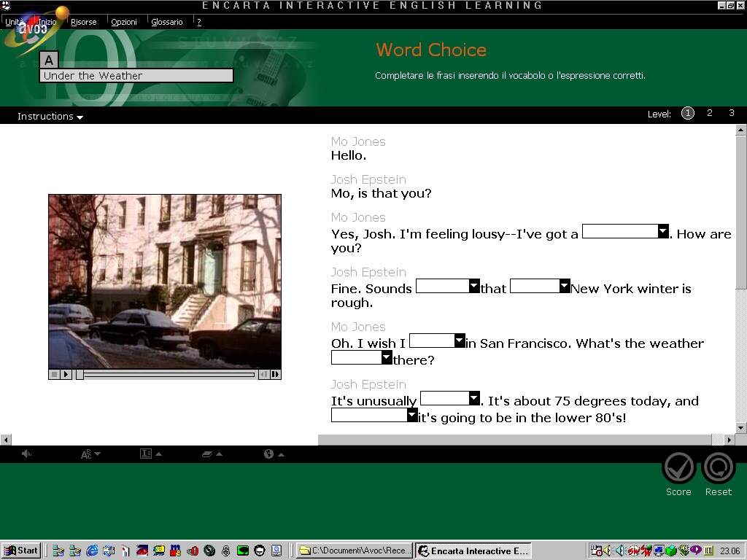Open the Glossario menu
The height and width of the screenshot is (560, 747).
[x=167, y=22]
